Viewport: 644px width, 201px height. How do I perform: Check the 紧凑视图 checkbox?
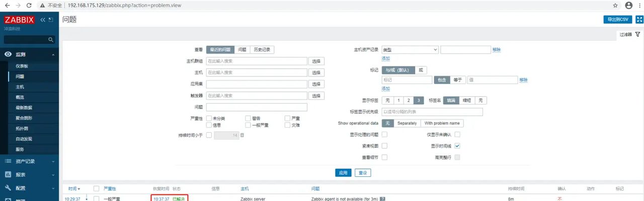point(384,146)
